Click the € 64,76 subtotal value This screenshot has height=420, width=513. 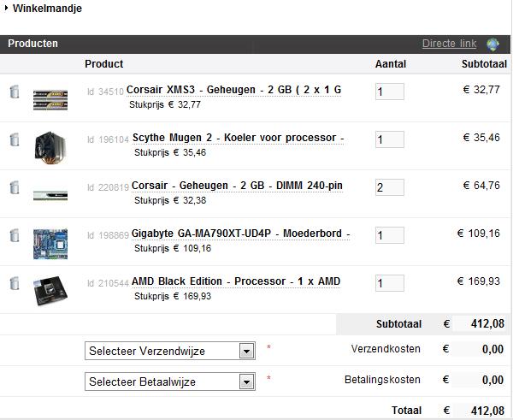click(x=481, y=186)
